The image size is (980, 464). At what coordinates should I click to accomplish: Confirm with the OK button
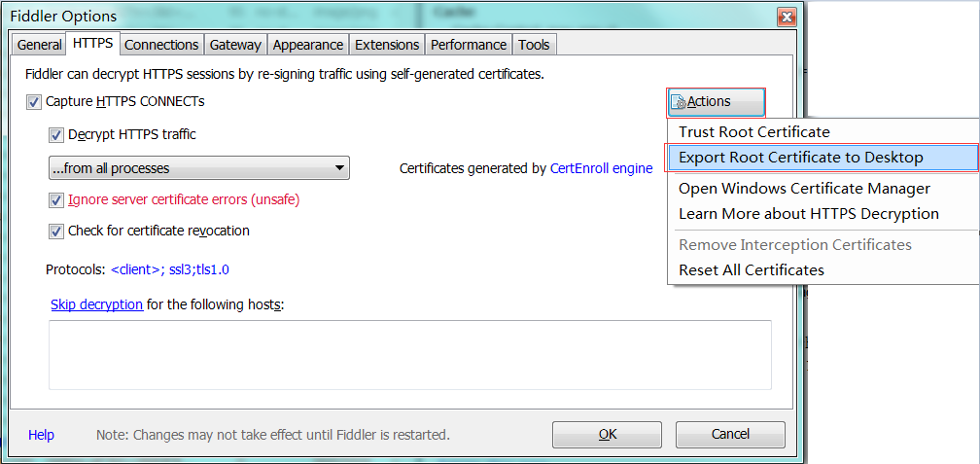click(607, 434)
